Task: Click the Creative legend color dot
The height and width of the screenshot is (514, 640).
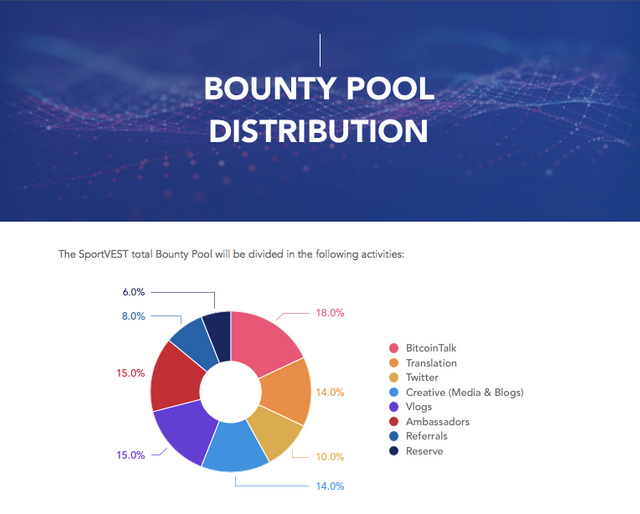Action: [393, 392]
